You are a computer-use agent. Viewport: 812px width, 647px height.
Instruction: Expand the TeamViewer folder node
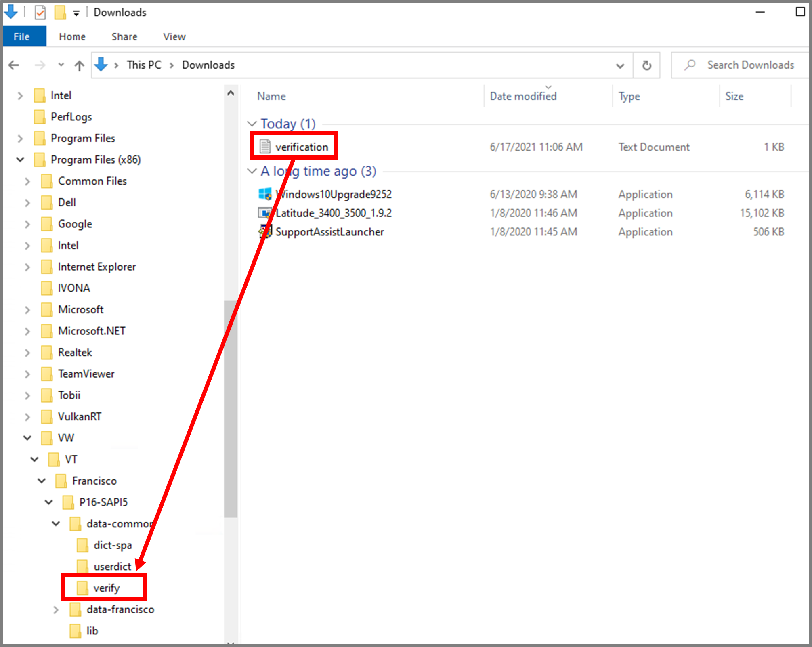[27, 374]
